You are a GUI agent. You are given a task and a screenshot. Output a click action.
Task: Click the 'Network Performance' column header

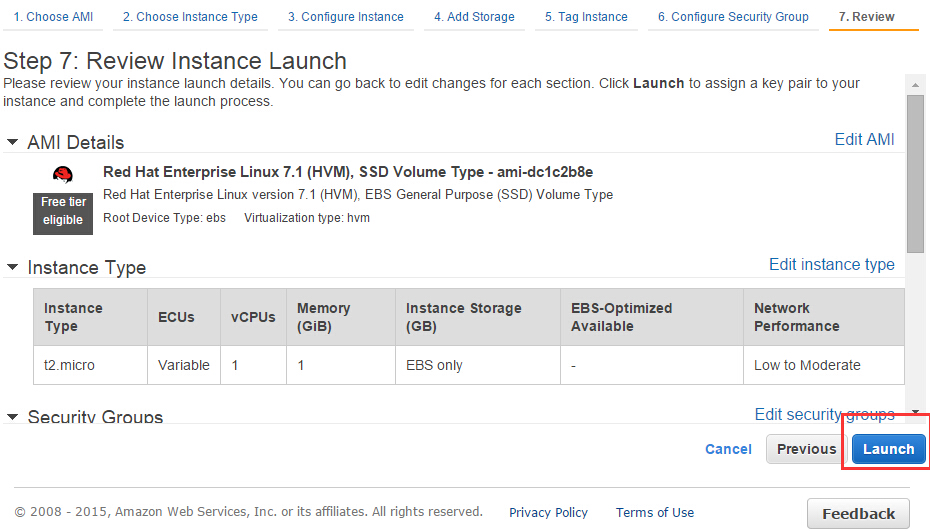pyautogui.click(x=824, y=317)
